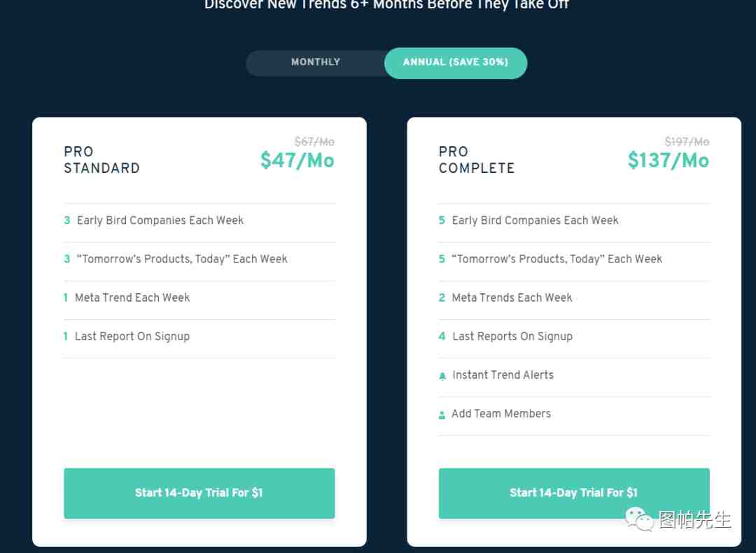Click Pro Complete 'Tomorrow's Products, Today' feature row
756x553 pixels.
tap(574, 259)
